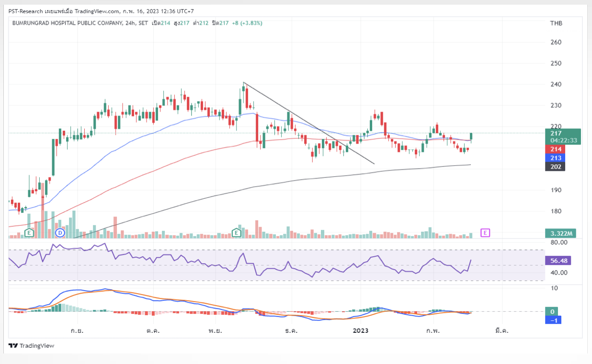Click the 250 price scale value
The width and height of the screenshot is (592, 364).
556,63
